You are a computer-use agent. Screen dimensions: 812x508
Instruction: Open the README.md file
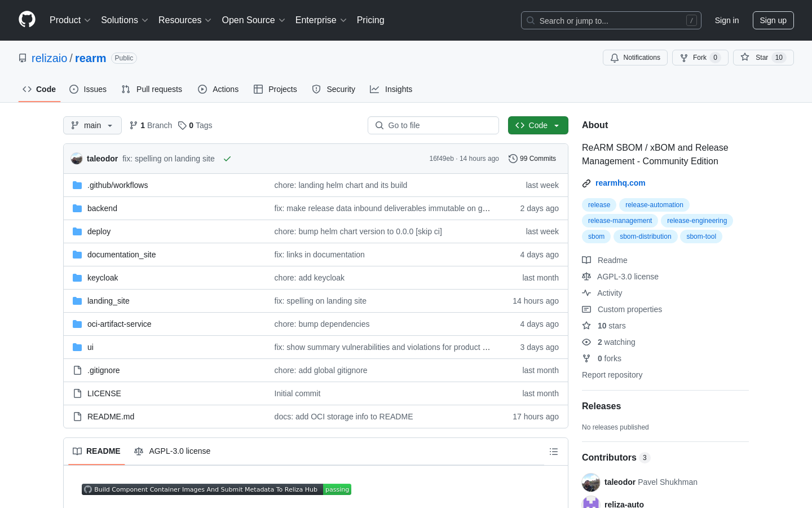tap(111, 417)
